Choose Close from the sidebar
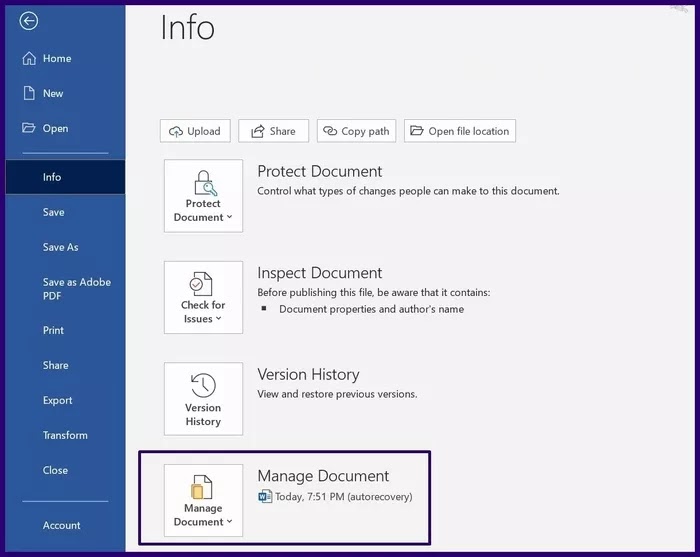The image size is (700, 557). (65, 470)
